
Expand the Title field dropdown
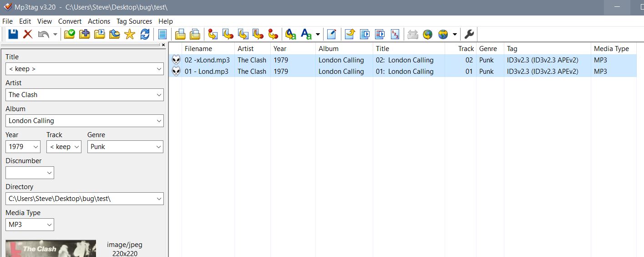point(159,69)
